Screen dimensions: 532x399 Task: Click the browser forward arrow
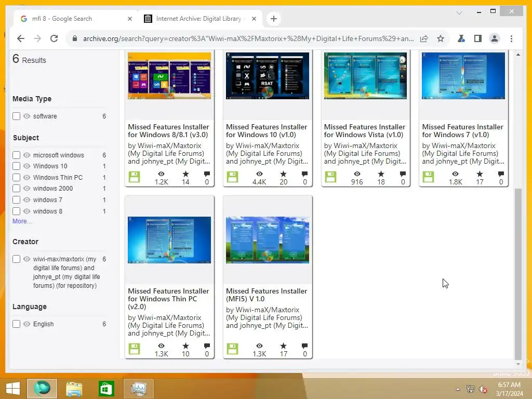[x=37, y=38]
